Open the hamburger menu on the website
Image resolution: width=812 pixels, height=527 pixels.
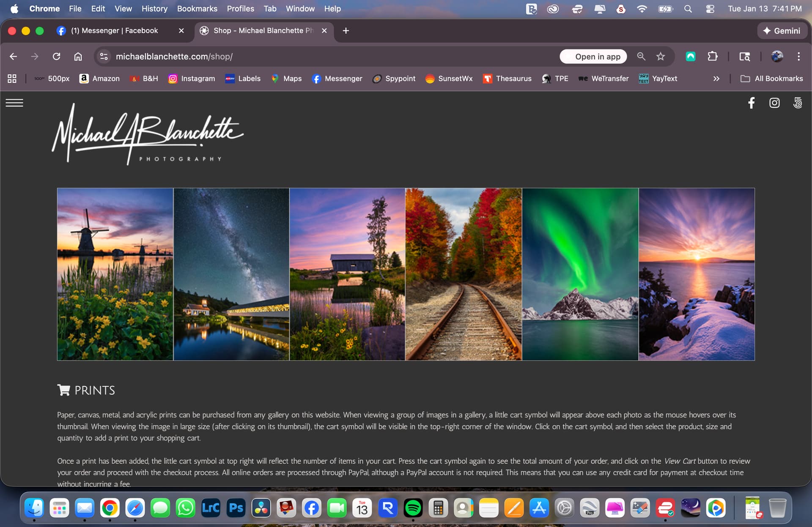coord(14,103)
